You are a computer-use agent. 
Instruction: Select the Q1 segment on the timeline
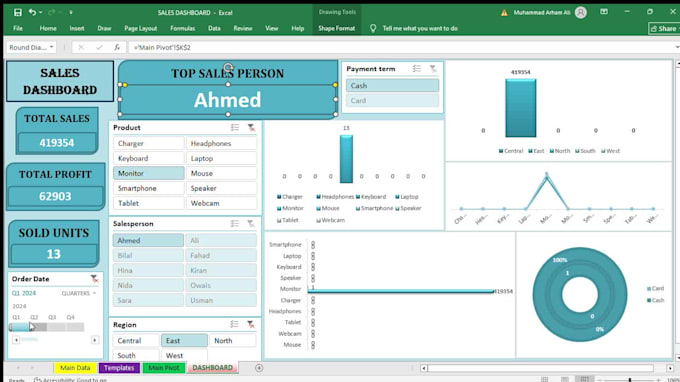[20, 327]
